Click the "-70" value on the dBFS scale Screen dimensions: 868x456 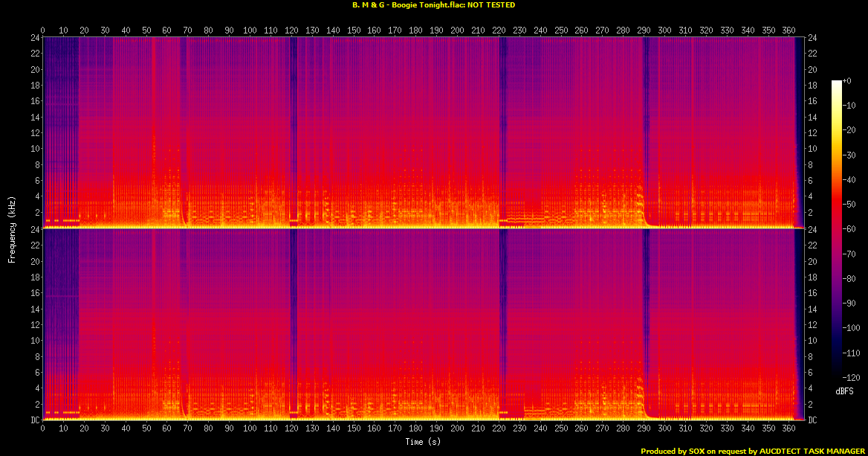click(x=849, y=254)
